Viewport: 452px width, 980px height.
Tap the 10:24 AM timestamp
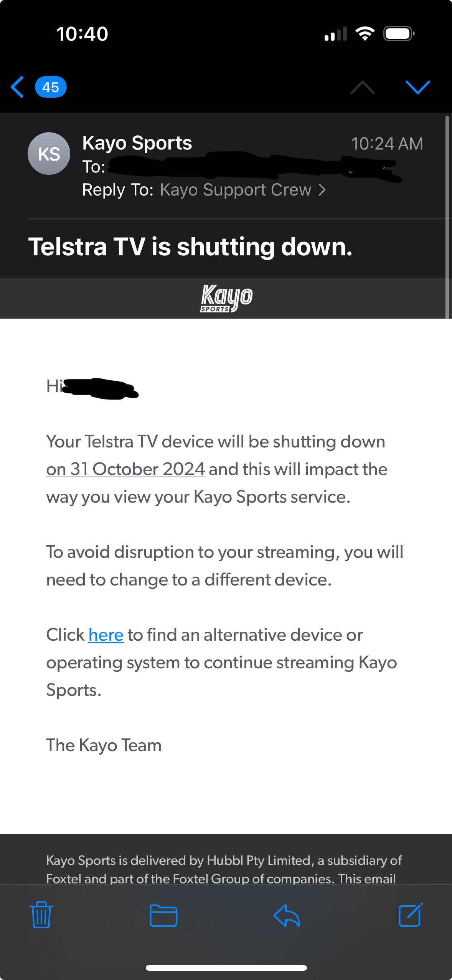[387, 144]
